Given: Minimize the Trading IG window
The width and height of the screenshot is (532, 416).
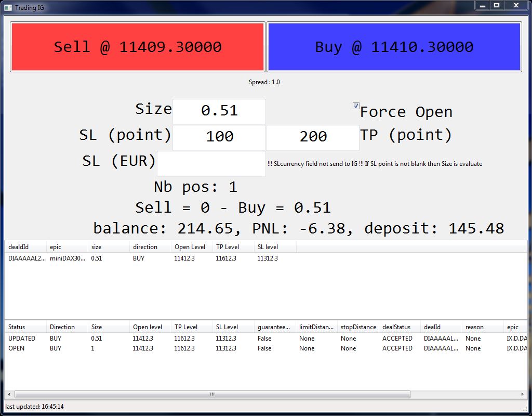Looking at the screenshot, I should (x=483, y=6).
